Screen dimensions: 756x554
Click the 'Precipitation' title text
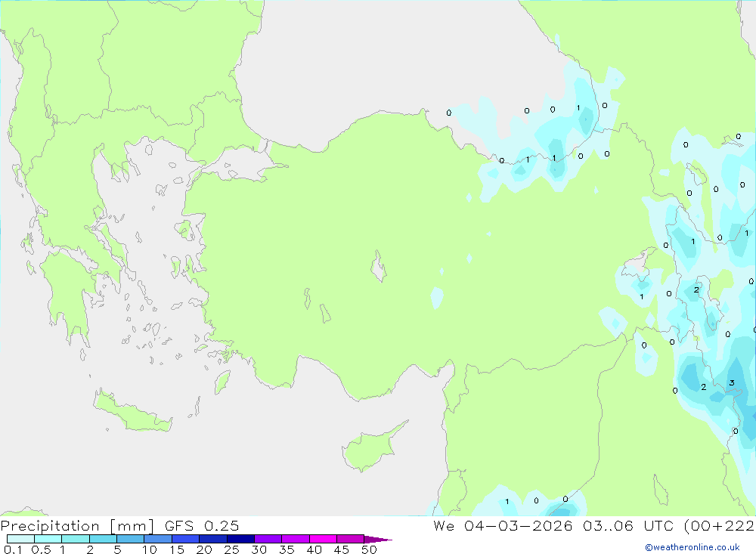click(x=50, y=526)
